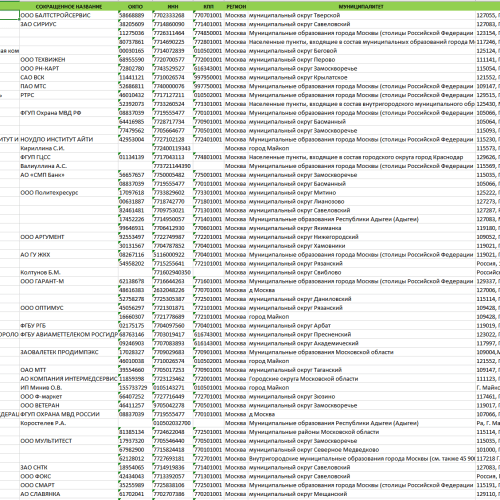Click the РЕГИОН header cell
The image size is (500, 500).
point(236,6)
